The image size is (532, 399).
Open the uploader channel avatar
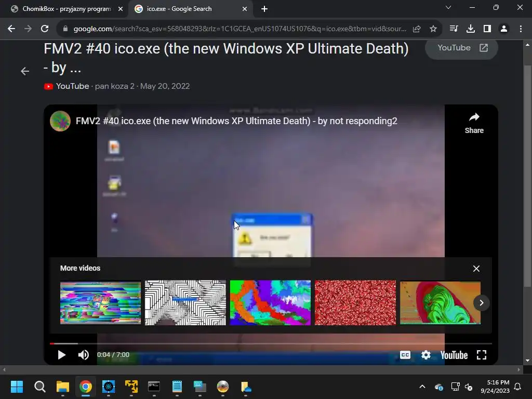(x=60, y=121)
